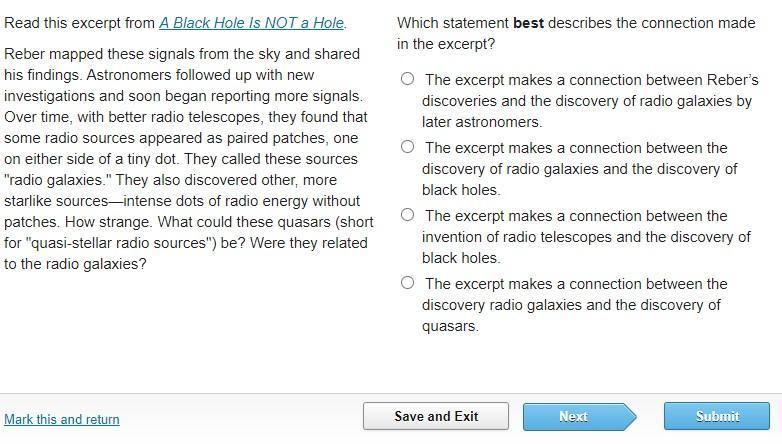
Task: Click the bold word 'best' in the question
Action: pyautogui.click(x=528, y=22)
